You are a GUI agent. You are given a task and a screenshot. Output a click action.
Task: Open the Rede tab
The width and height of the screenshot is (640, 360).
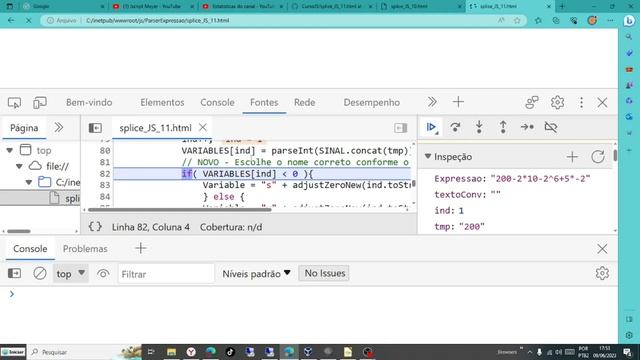coord(304,102)
